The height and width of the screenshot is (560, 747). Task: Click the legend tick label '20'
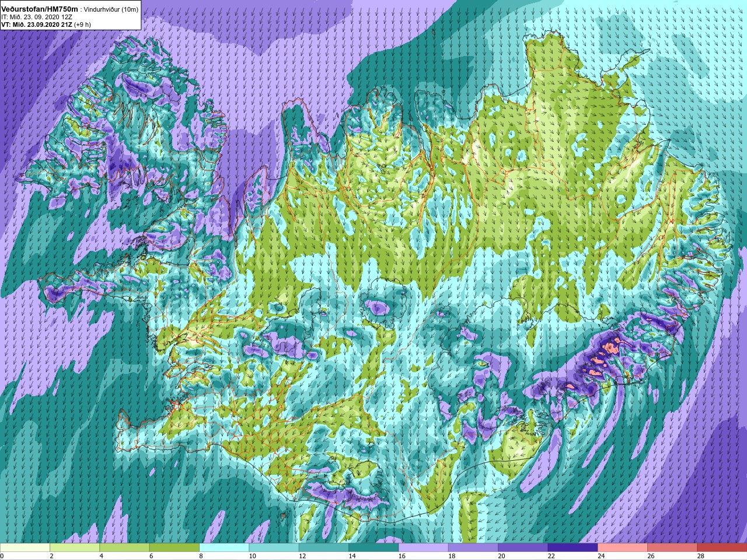[x=501, y=556]
